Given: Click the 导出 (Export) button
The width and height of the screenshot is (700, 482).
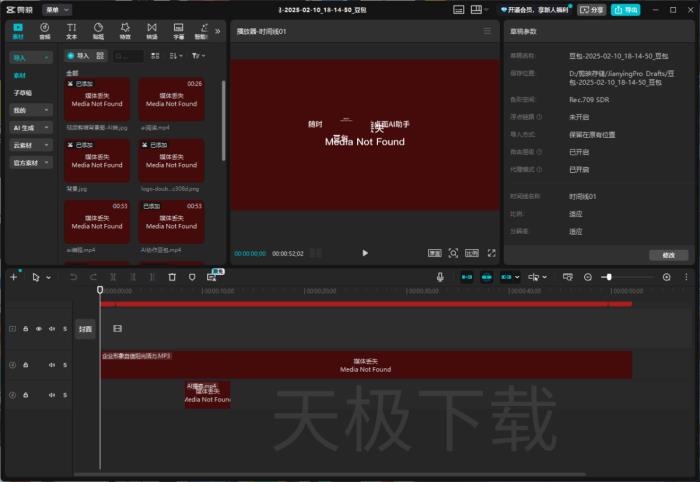Looking at the screenshot, I should pos(625,9).
